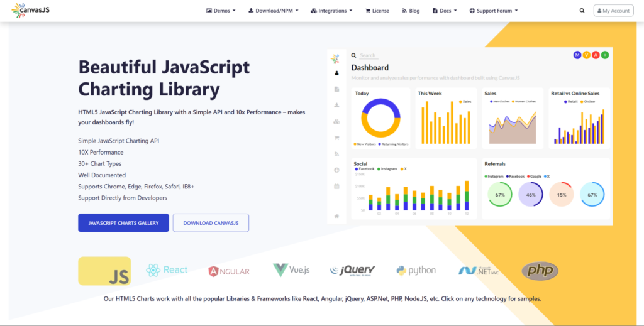Image resolution: width=644 pixels, height=326 pixels.
Task: Click the Social chart Instagram legend
Action: coord(387,169)
